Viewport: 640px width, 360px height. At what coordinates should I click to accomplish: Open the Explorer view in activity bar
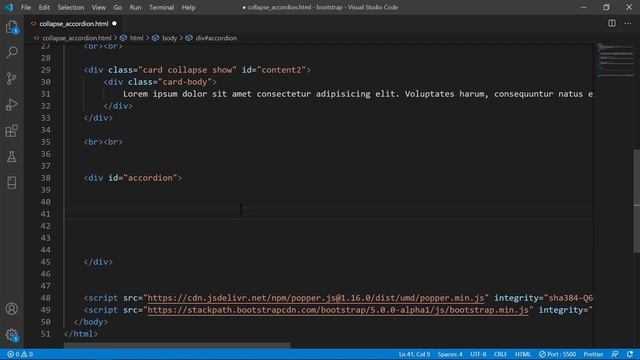11,27
